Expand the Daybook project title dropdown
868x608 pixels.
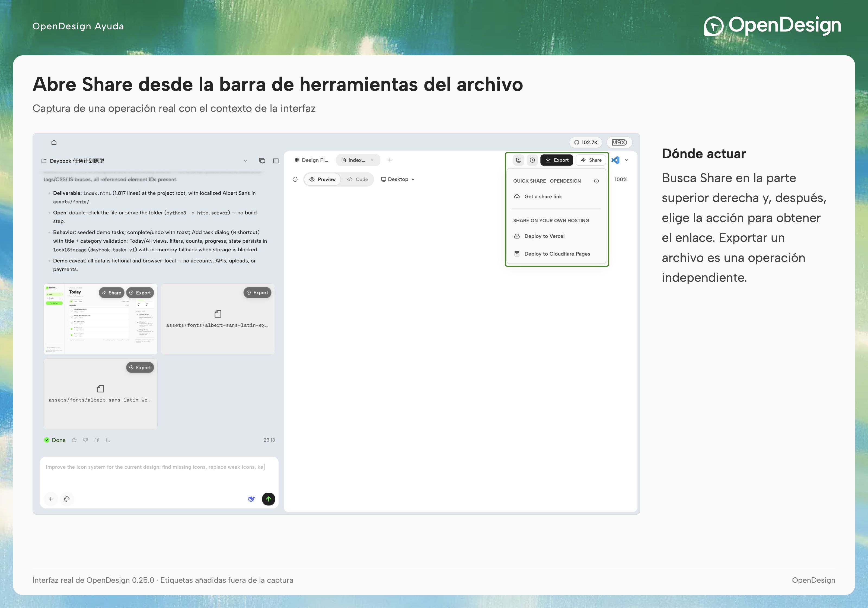pos(246,161)
